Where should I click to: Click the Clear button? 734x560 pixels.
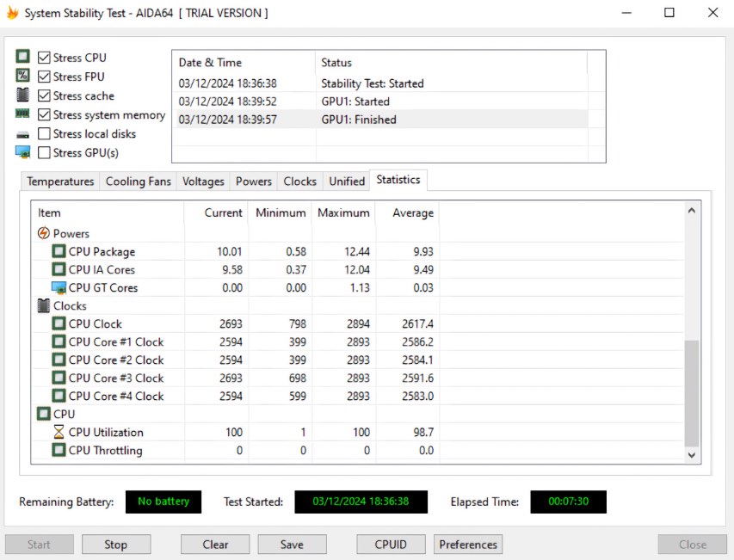point(215,545)
